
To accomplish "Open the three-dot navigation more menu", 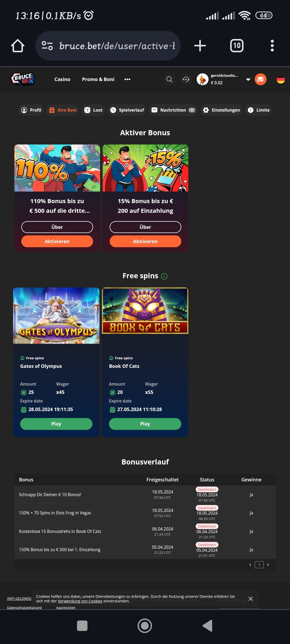I will (x=128, y=79).
